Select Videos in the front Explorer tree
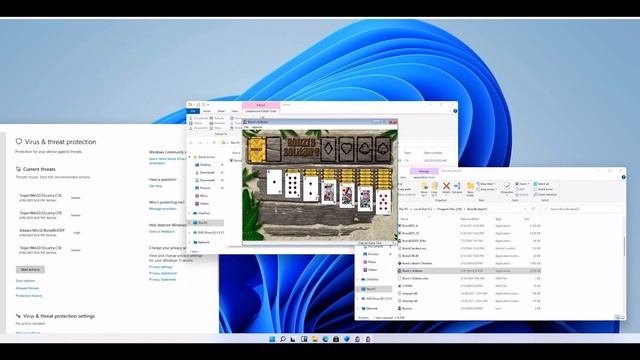The image size is (640, 360). click(372, 270)
